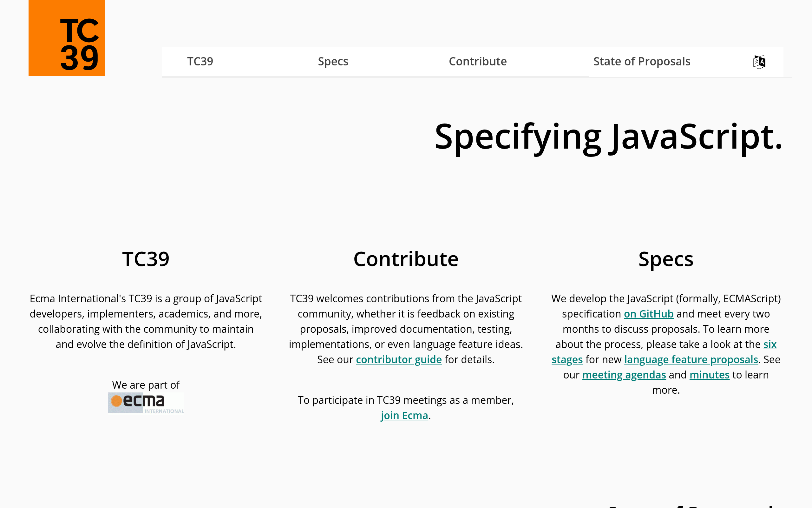Open the Specs navigation item
812x508 pixels.
333,62
